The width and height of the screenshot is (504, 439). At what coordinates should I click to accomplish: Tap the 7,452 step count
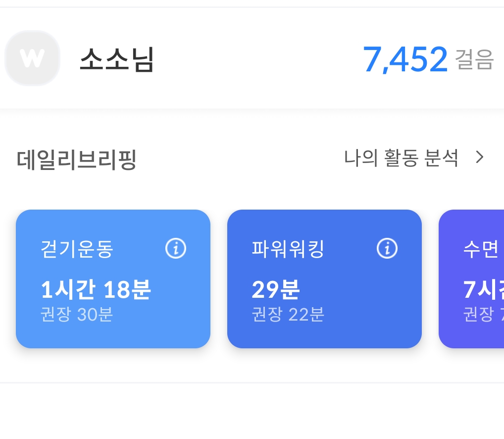pyautogui.click(x=405, y=59)
